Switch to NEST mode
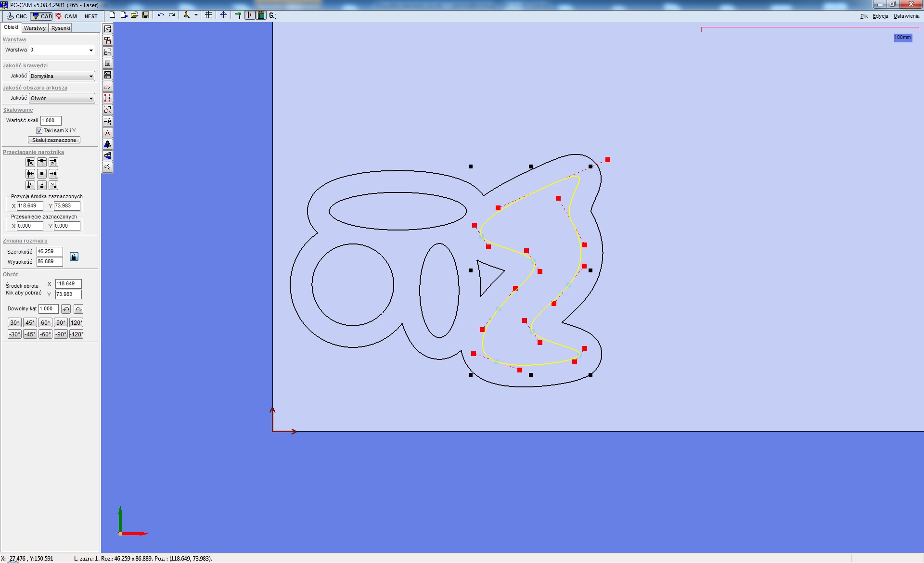 91,16
